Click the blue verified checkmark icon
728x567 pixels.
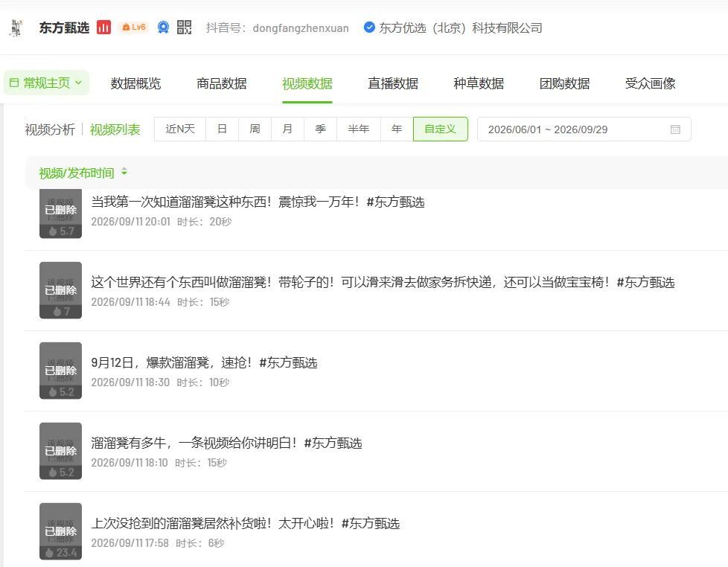pyautogui.click(x=369, y=28)
